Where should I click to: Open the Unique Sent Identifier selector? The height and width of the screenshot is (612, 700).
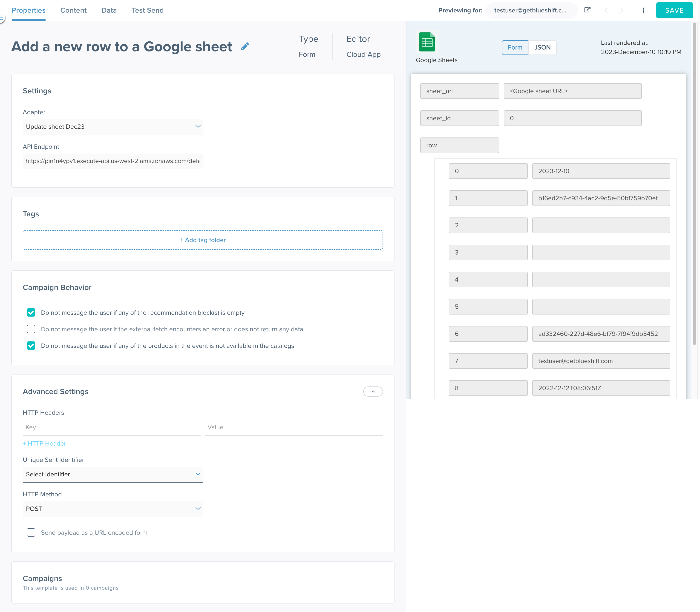coord(113,474)
